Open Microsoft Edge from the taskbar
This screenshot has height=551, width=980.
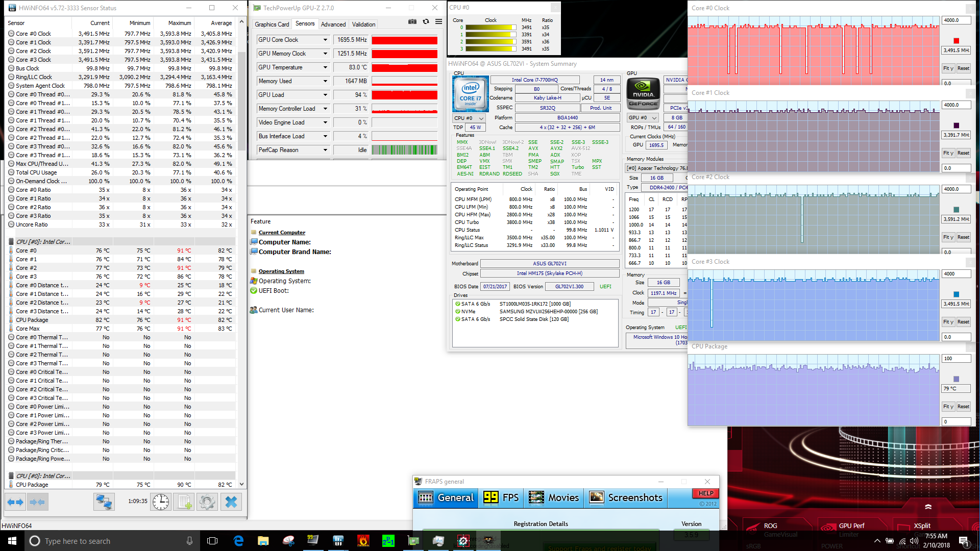(x=238, y=541)
